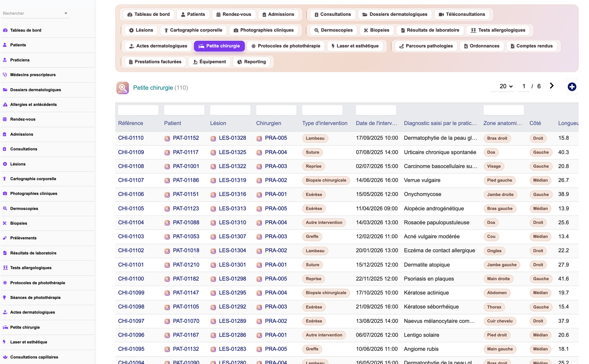Click the page number field showing 1
589x364 pixels.
coord(524,86)
